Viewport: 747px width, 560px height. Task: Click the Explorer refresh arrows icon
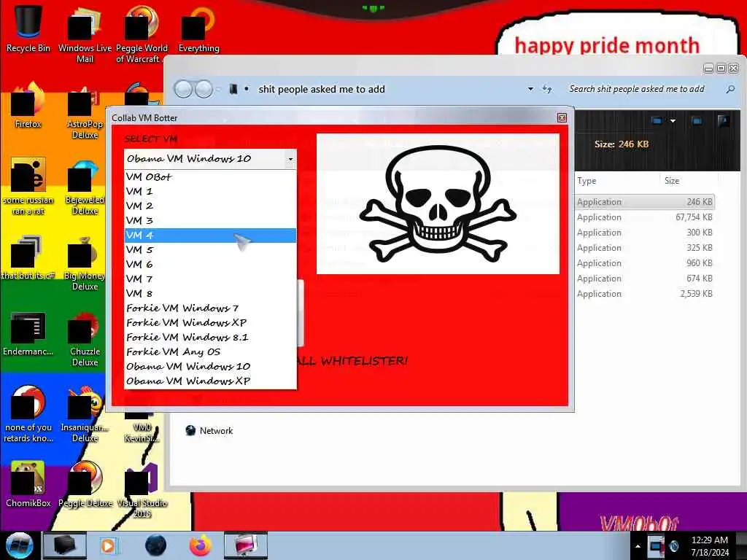[x=547, y=89]
